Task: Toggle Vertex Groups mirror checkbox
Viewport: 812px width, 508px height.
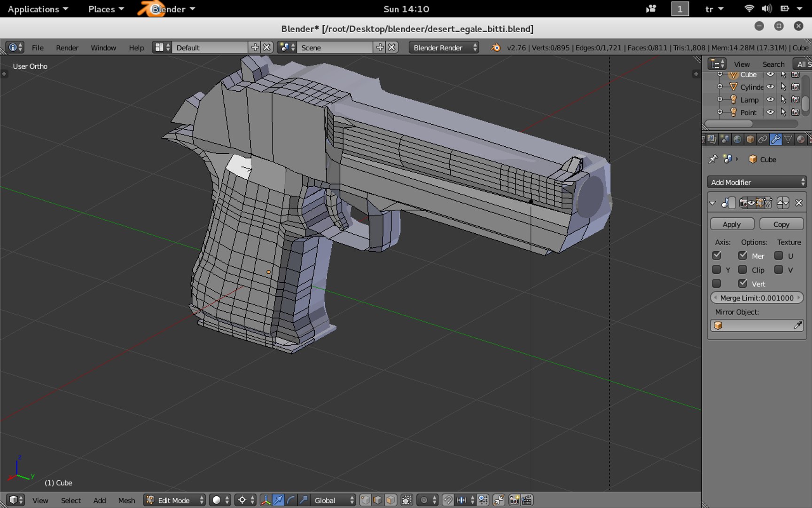Action: click(x=742, y=283)
